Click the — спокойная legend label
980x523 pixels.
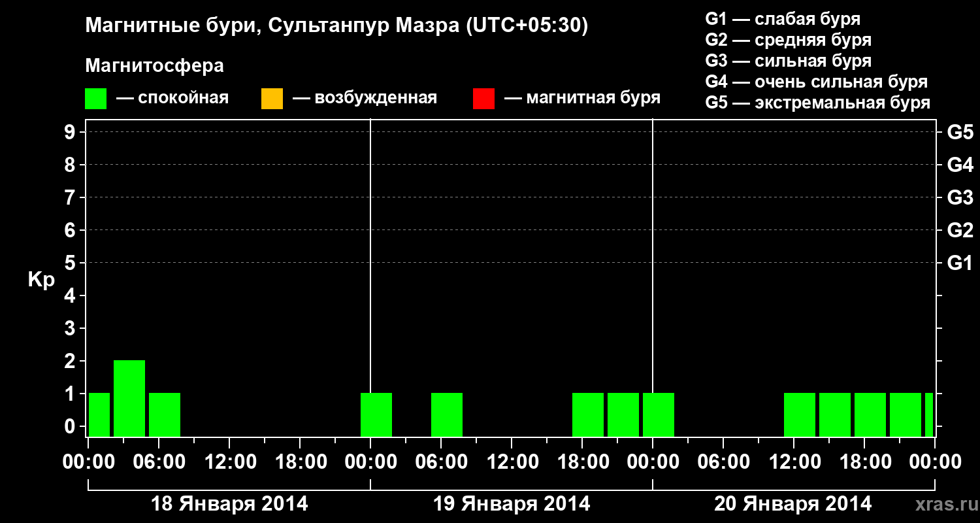(x=172, y=99)
